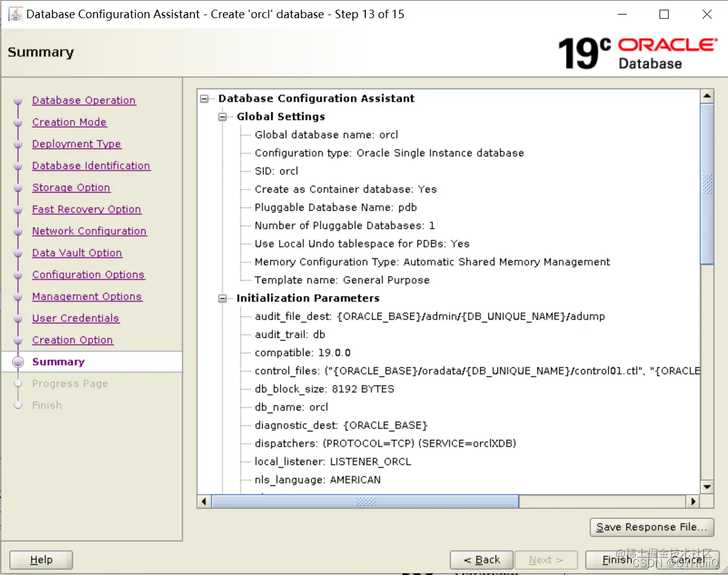728x575 pixels.
Task: Click the 'Global Settings' heading label
Action: pos(280,117)
